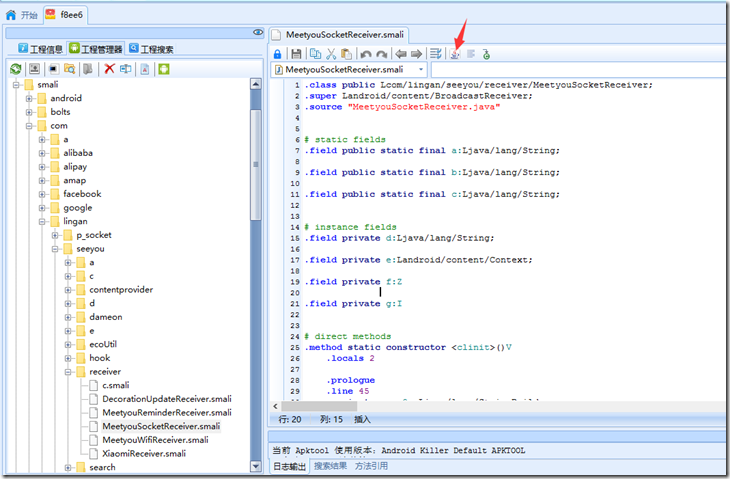The height and width of the screenshot is (479, 730).
Task: Toggle the eye icon above project panel
Action: pyautogui.click(x=258, y=32)
